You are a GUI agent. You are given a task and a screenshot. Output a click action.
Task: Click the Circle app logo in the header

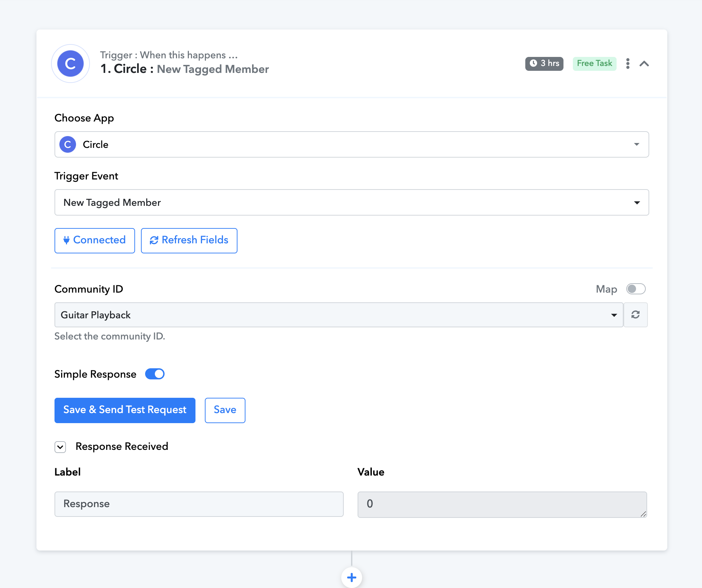pyautogui.click(x=70, y=64)
